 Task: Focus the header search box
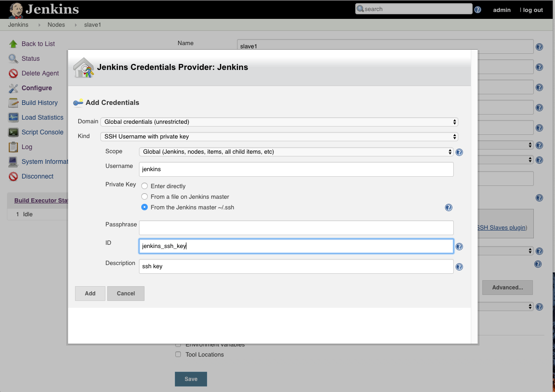pos(414,9)
